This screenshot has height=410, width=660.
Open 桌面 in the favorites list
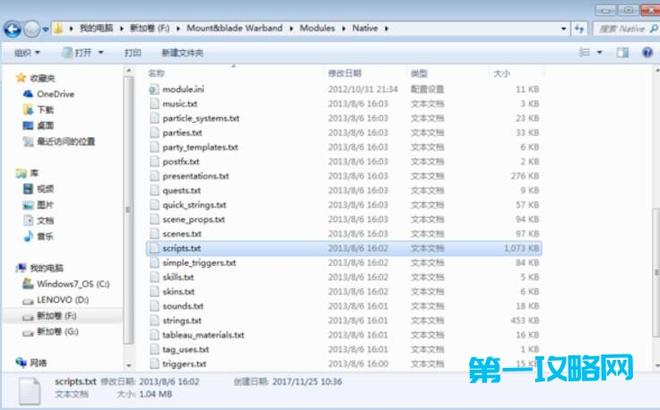45,125
